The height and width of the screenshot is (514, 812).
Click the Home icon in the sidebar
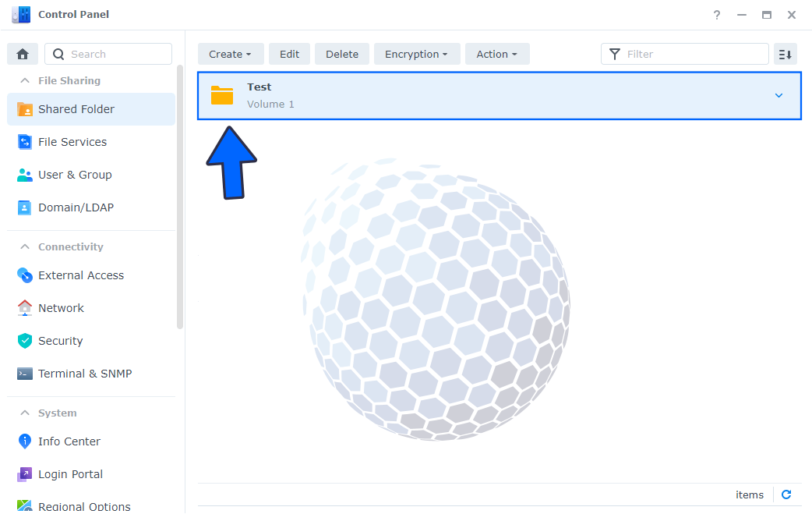click(23, 54)
